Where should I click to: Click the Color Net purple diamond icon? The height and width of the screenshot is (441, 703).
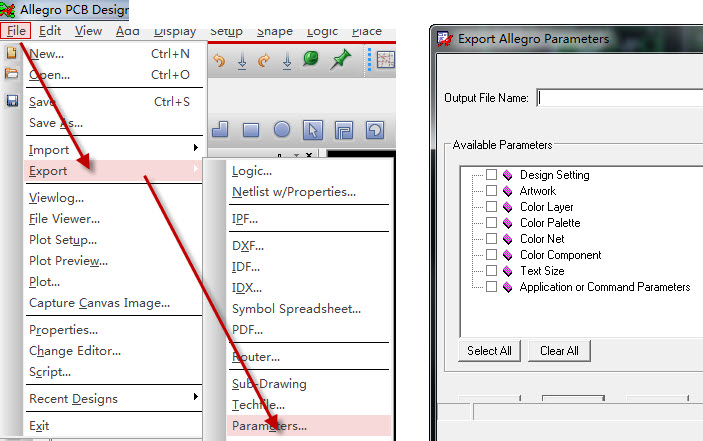coord(508,239)
